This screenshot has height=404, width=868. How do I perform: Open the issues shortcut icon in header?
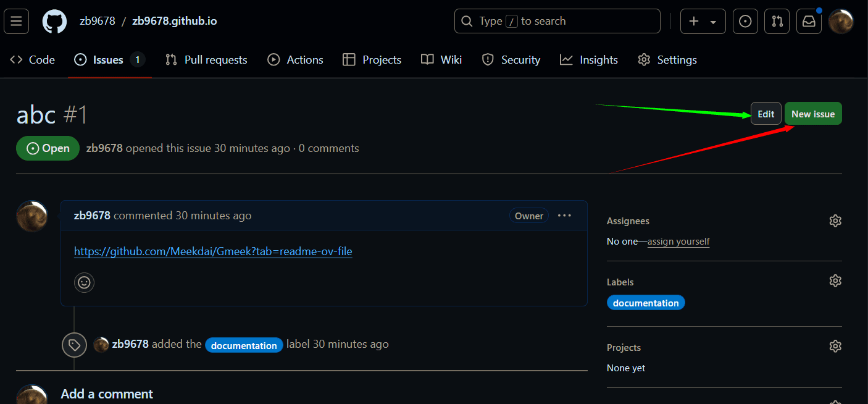[x=745, y=22]
